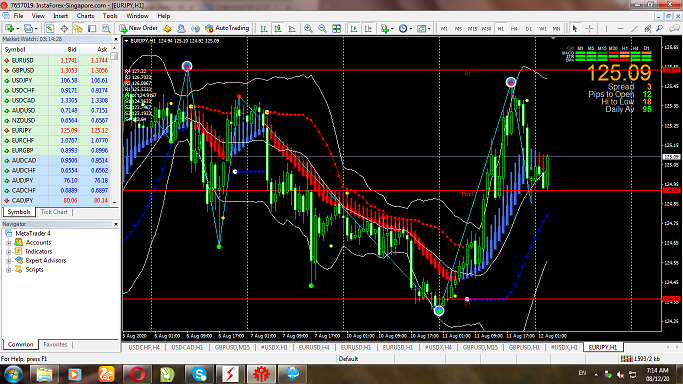Toggle the Data Window icon
Image resolution: width=683 pixels, height=384 pixels.
64,28
